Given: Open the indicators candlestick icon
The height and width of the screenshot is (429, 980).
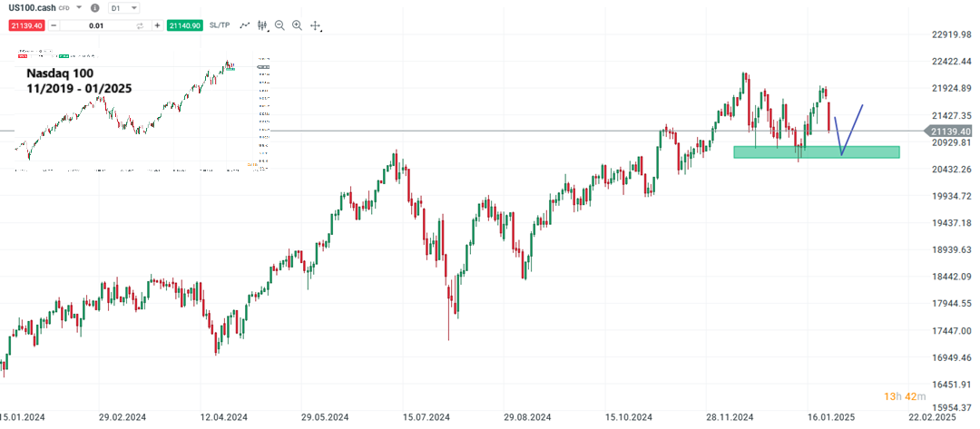Looking at the screenshot, I should point(262,25).
